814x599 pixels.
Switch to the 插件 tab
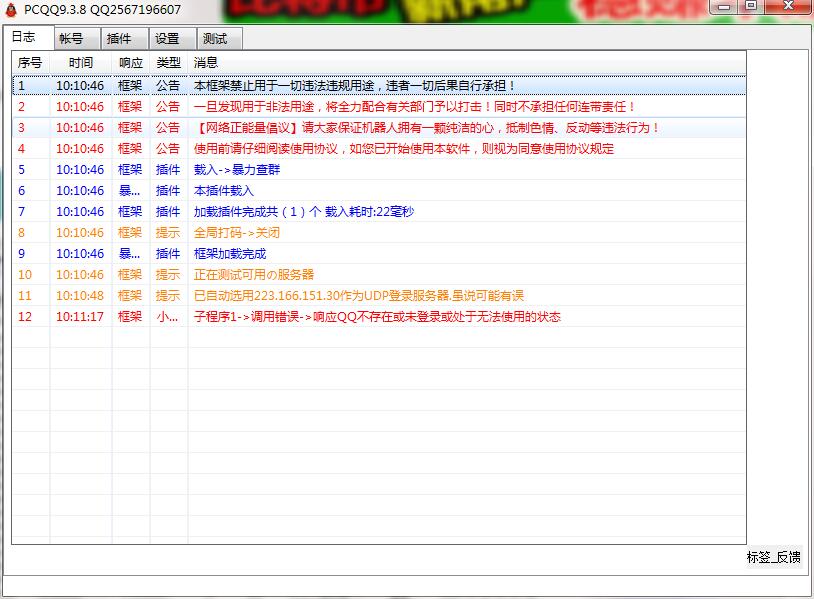click(x=119, y=39)
